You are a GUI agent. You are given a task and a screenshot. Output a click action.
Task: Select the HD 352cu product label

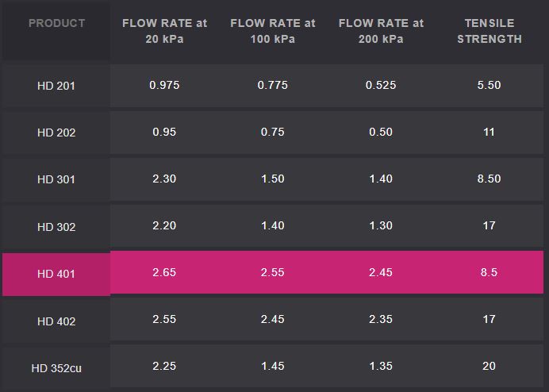coord(56,368)
